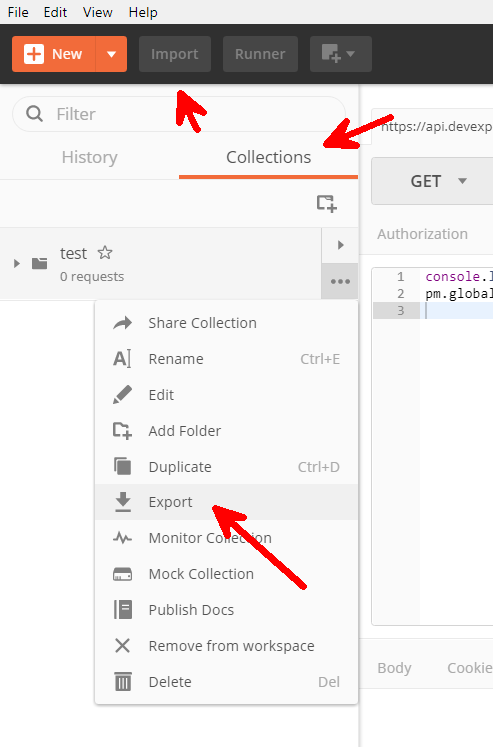Choose Share Collection from context menu

[x=226, y=323]
